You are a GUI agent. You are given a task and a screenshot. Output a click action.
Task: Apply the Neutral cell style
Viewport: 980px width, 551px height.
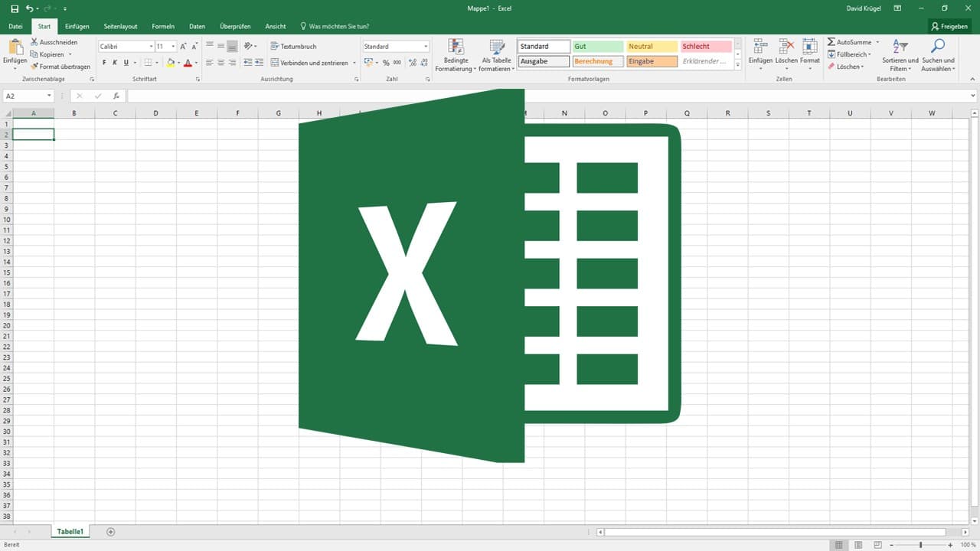point(652,47)
